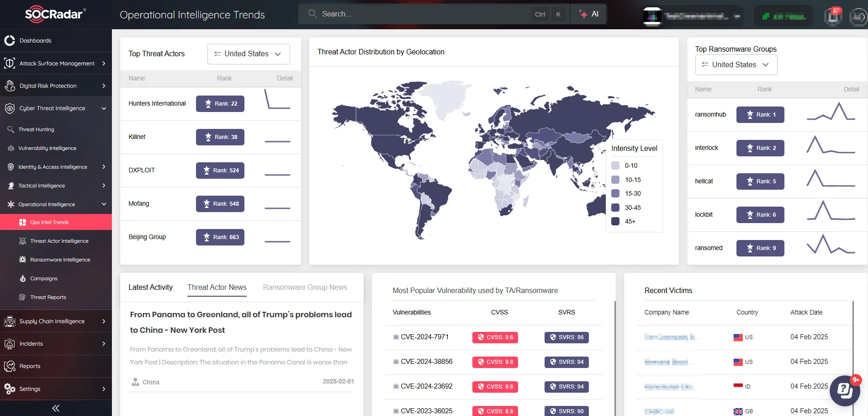The image size is (868, 416).
Task: Switch to Latest Activity tab
Action: tap(150, 287)
